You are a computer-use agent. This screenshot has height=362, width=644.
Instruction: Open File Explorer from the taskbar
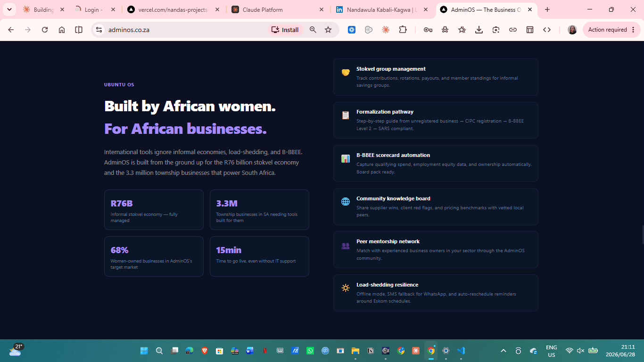coord(355,351)
